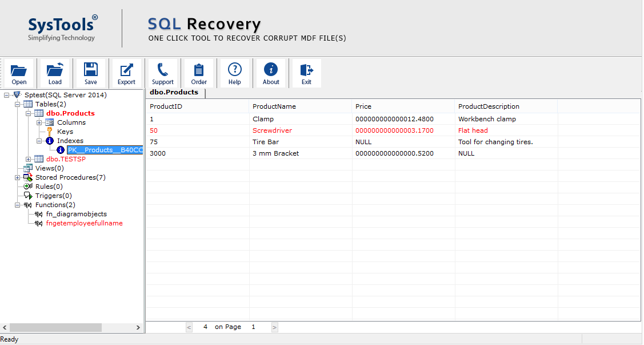
Task: Click the page number input field
Action: 253,327
